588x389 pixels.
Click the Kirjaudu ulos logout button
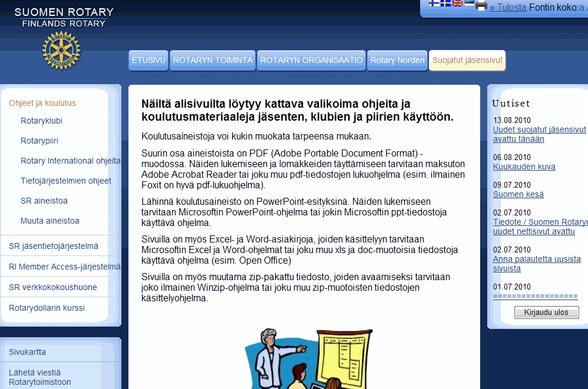coord(546,312)
